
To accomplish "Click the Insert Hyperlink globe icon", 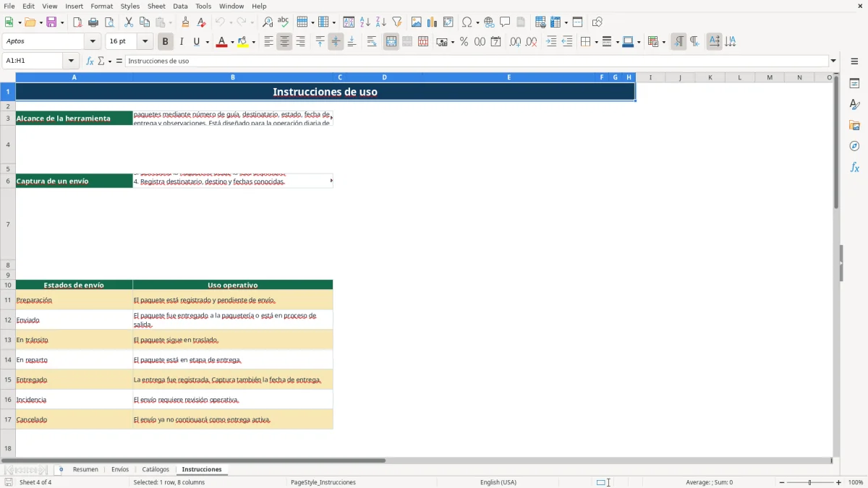I will point(489,22).
